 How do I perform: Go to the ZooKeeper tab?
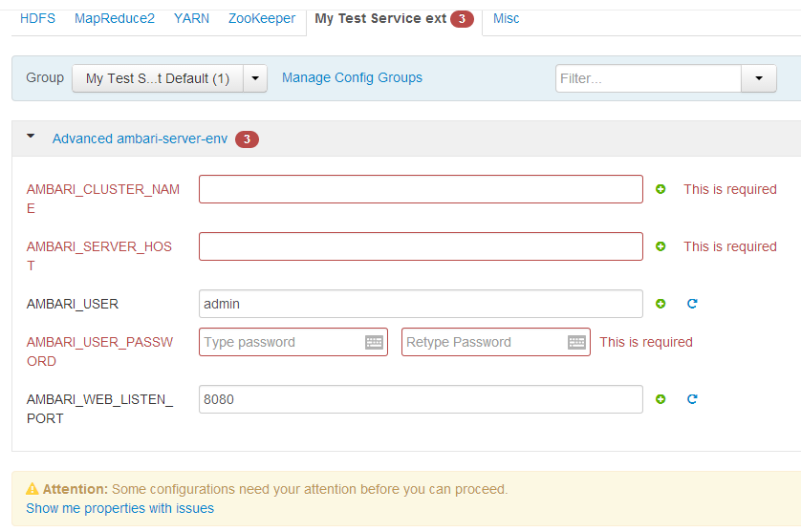click(x=262, y=18)
